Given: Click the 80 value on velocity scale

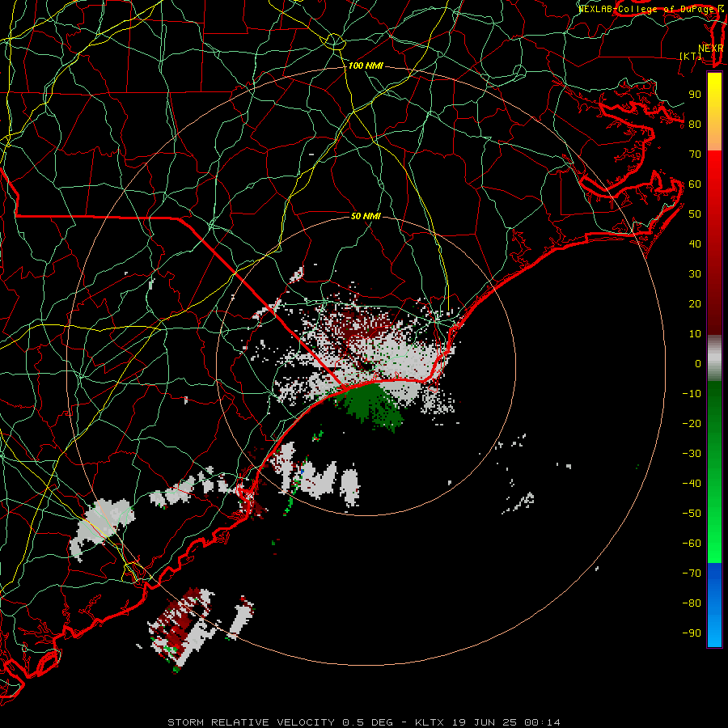Looking at the screenshot, I should [x=695, y=124].
